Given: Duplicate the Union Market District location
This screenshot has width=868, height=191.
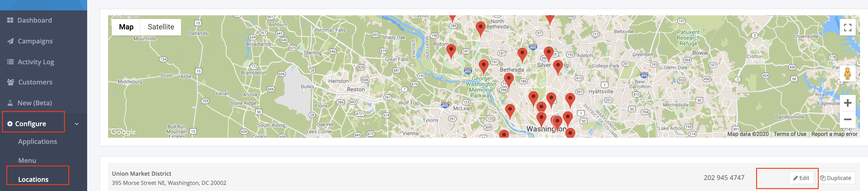Looking at the screenshot, I should click(835, 178).
